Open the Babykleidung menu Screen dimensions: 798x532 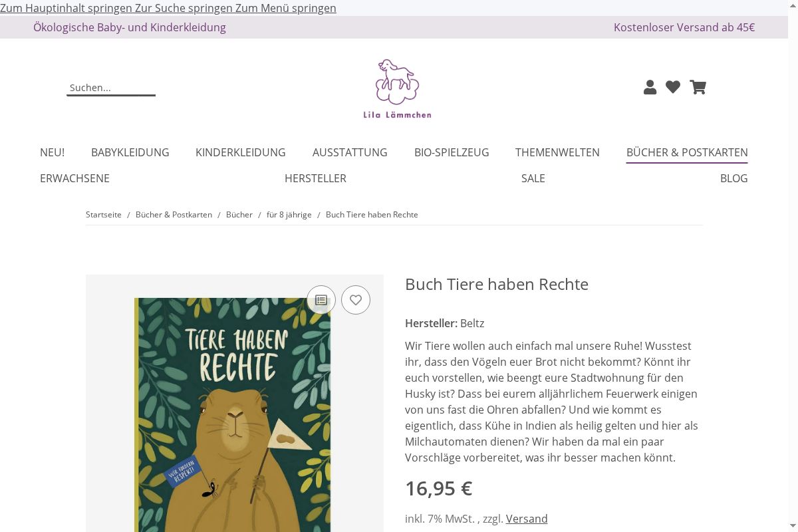pyautogui.click(x=130, y=152)
